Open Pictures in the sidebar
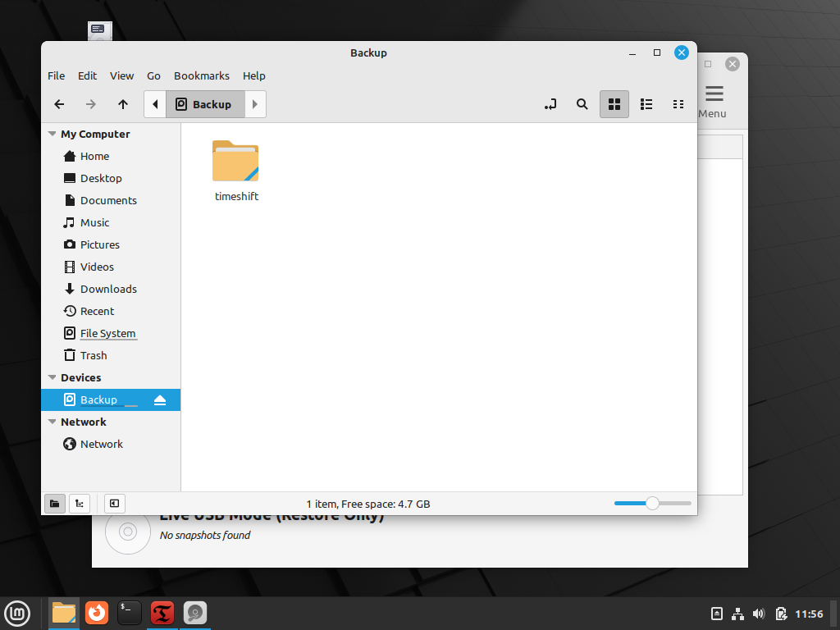Image resolution: width=840 pixels, height=630 pixels. coord(111,244)
